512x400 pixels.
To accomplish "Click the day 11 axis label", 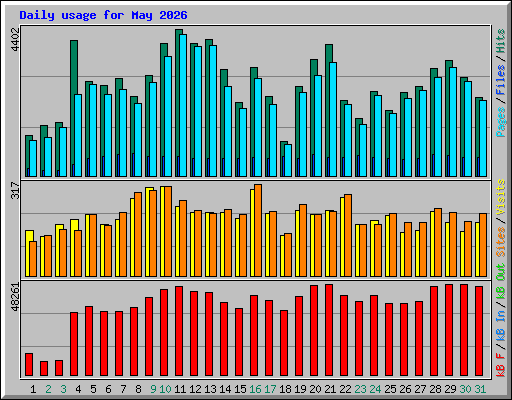I will 180,389.
